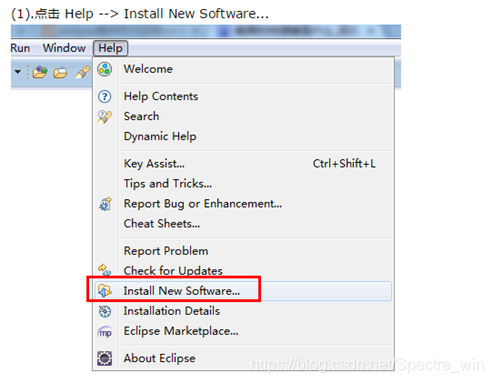Viewport: 493px width, 383px height.
Task: Click the Help Contents question-mark icon
Action: [105, 97]
